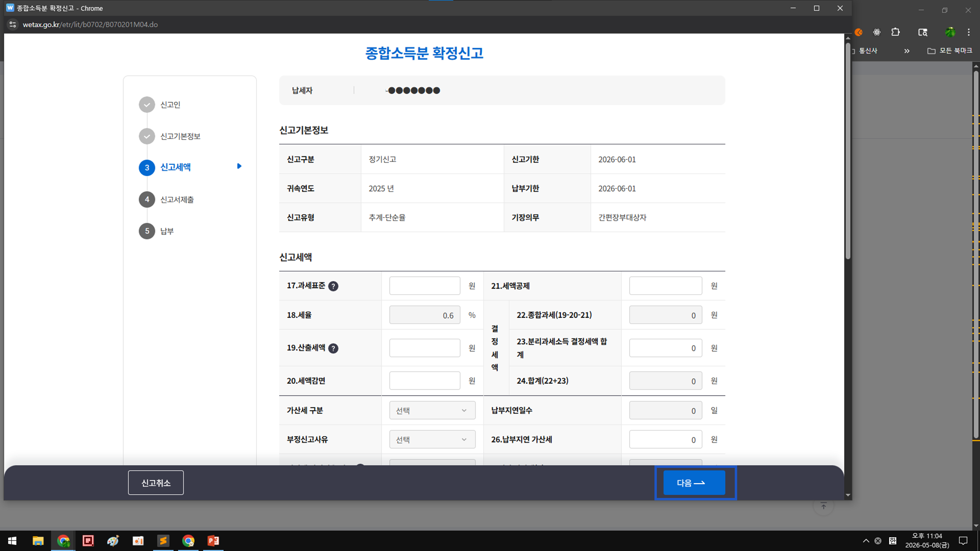Click the 2025 년 귀속연도 value
Image resolution: width=980 pixels, height=551 pixels.
coord(381,189)
